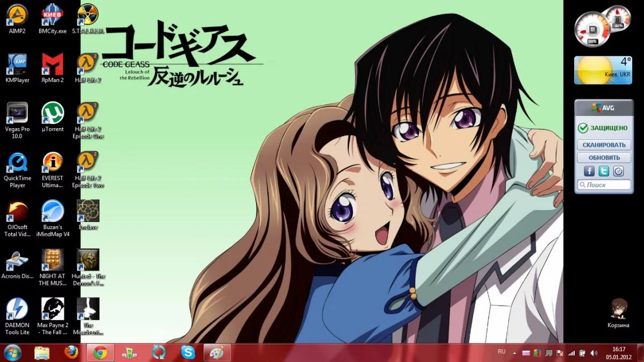Image resolution: width=644 pixels, height=362 pixels.
Task: Show hidden system tray icons
Action: pyautogui.click(x=515, y=353)
